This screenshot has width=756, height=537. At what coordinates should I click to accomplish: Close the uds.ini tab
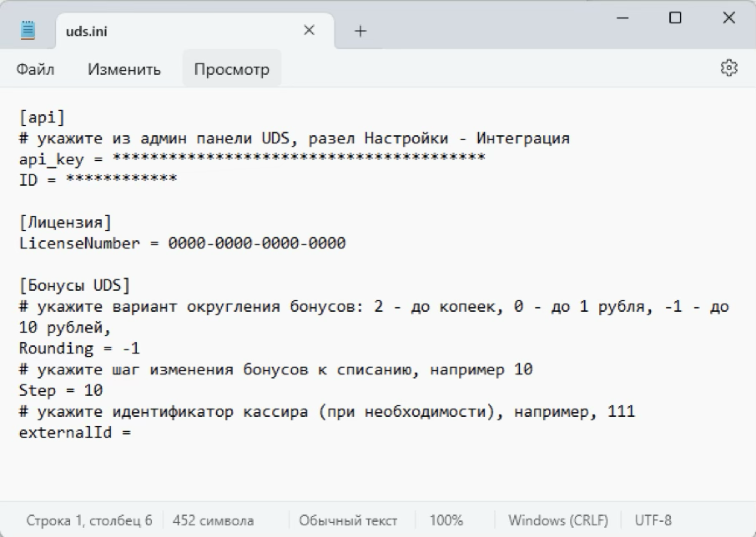click(309, 30)
